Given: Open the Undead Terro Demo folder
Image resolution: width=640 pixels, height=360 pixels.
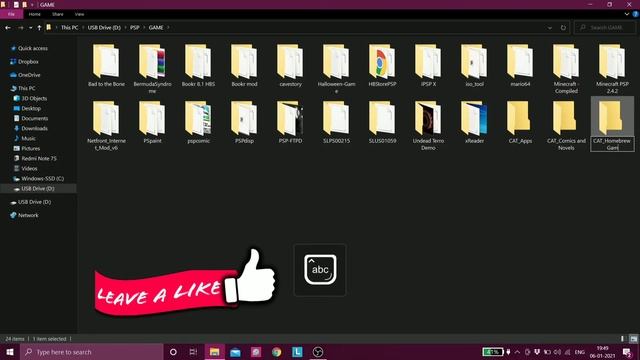Looking at the screenshot, I should coord(428,125).
